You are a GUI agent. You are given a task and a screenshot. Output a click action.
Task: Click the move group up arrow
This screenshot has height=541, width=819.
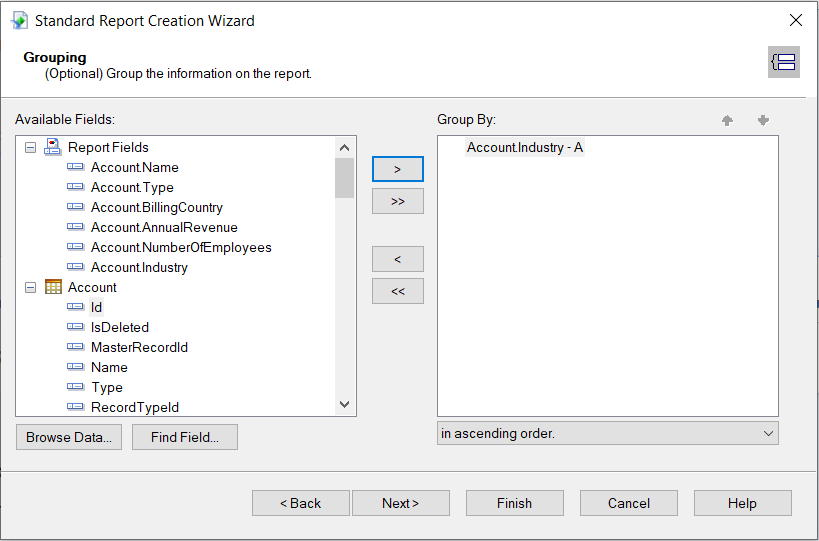click(727, 120)
